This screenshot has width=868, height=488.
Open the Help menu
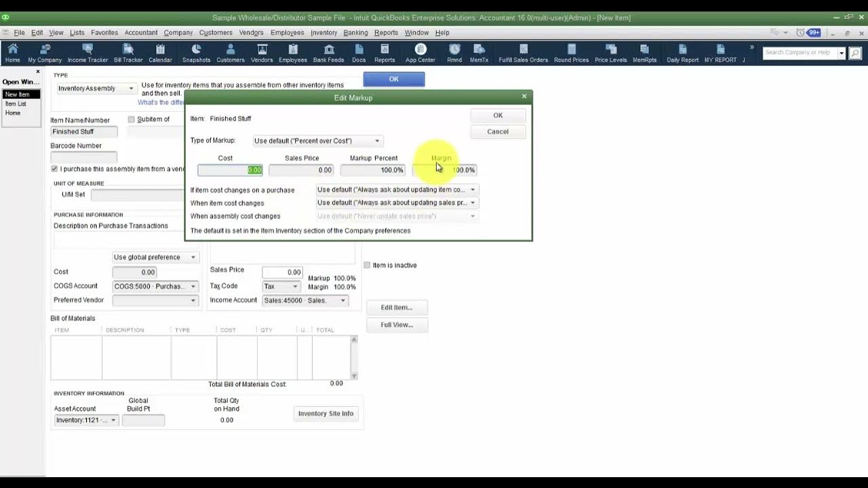click(442, 33)
